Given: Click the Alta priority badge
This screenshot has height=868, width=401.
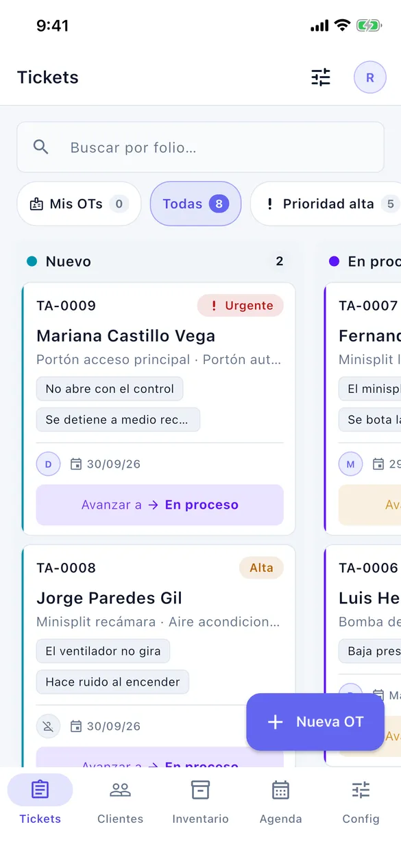Looking at the screenshot, I should [x=261, y=568].
